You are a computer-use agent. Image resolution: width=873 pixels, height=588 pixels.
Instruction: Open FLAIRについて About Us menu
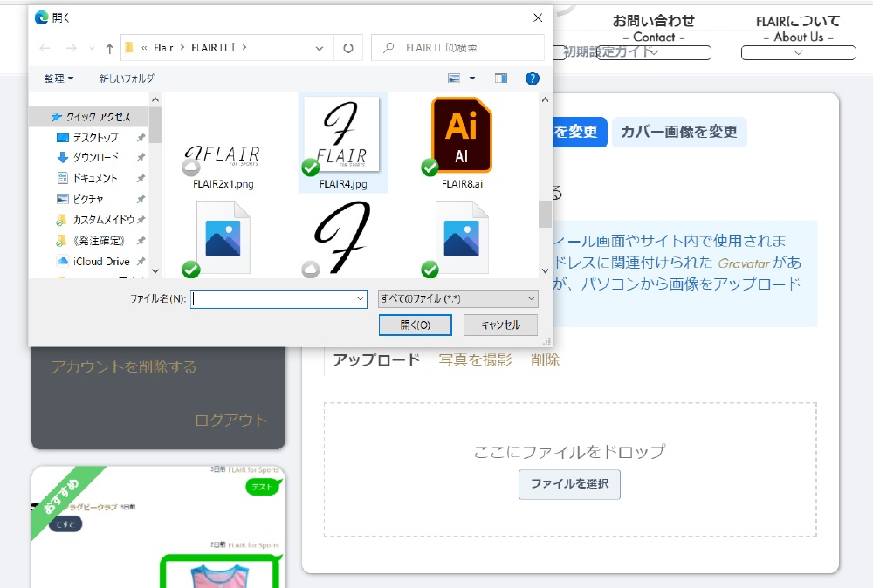click(x=798, y=28)
